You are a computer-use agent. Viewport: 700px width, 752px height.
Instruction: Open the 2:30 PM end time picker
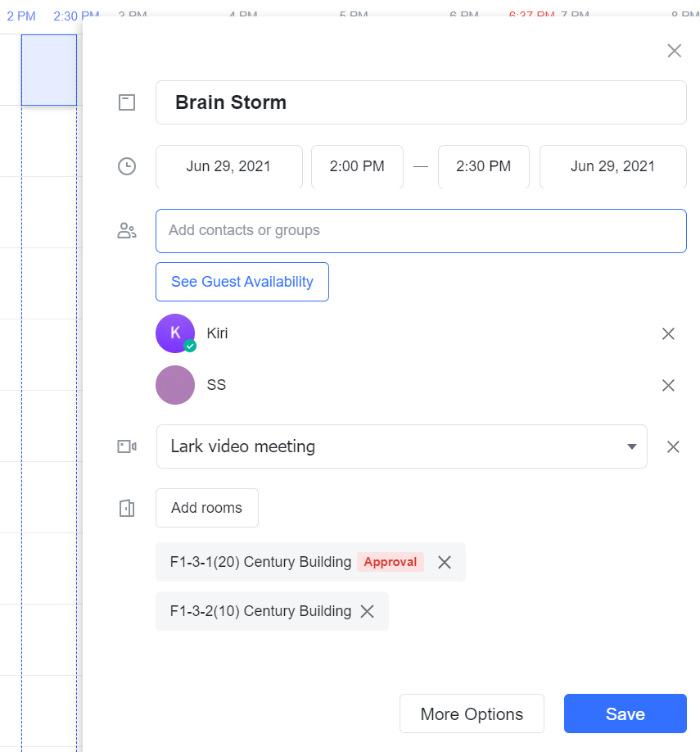tap(483, 166)
